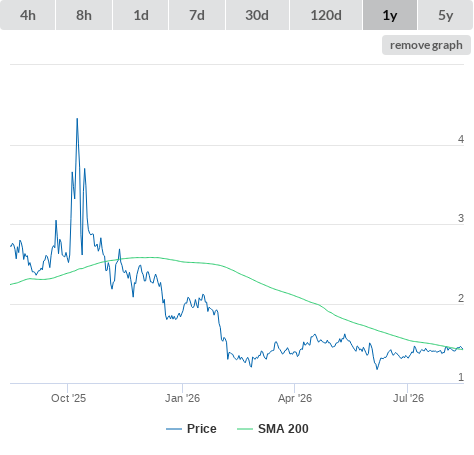Screen dimensions: 474x455
Task: Switch chart to 120d range
Action: 326,15
